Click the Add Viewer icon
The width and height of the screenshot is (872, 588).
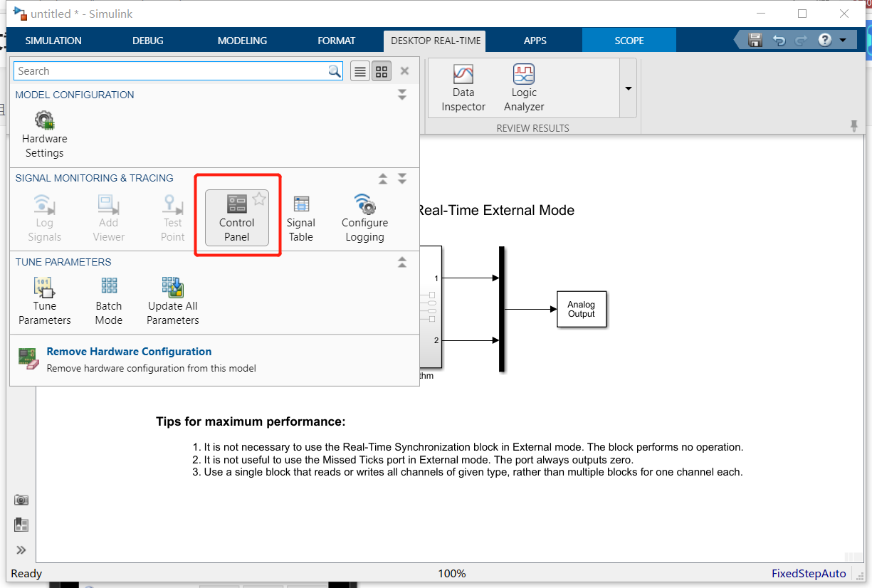point(108,205)
